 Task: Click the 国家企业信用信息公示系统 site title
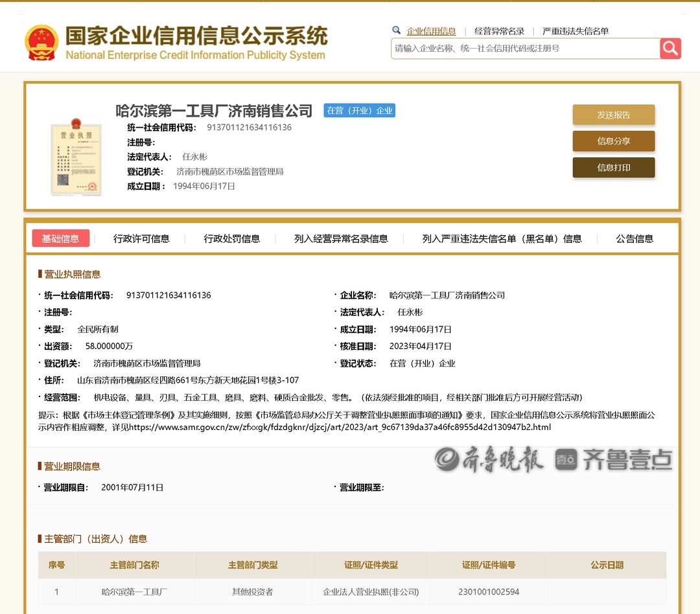(196, 36)
